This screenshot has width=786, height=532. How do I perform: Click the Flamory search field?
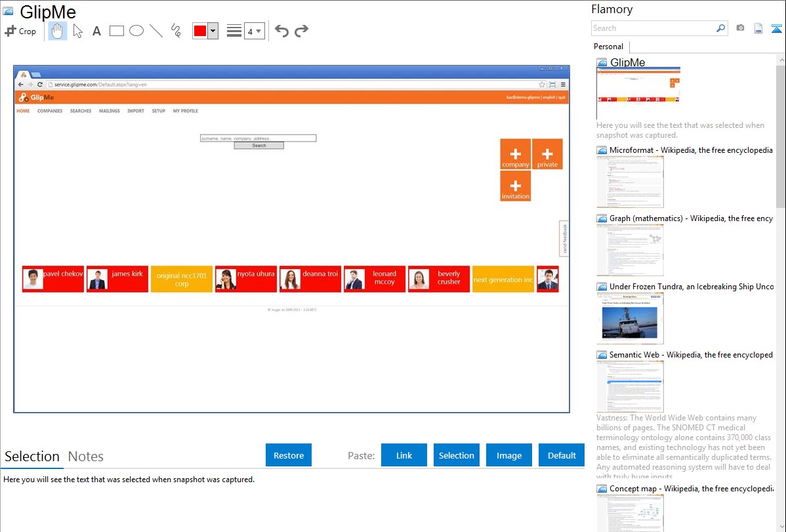point(653,28)
